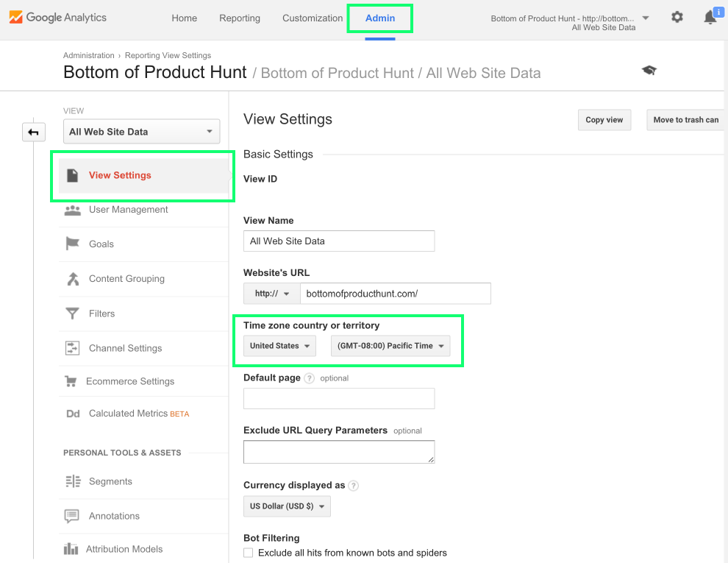Open Content Grouping in sidebar
Screen dimensions: 728x563
click(x=144, y=279)
